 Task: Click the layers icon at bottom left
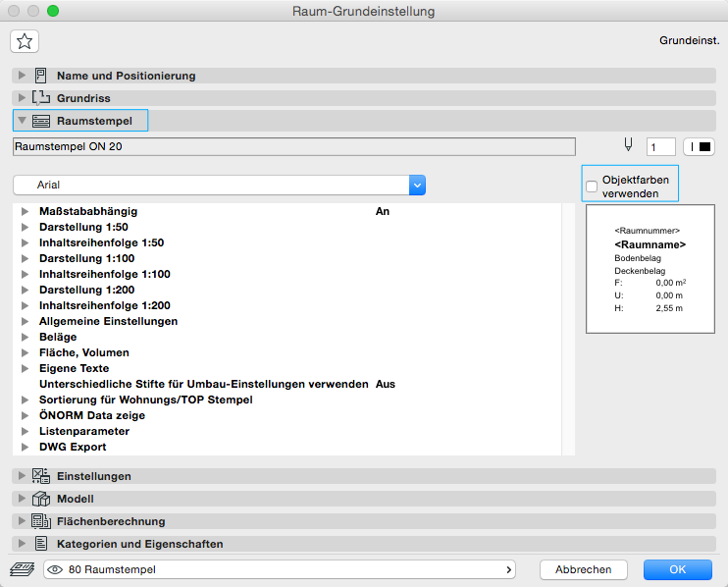coord(22,569)
